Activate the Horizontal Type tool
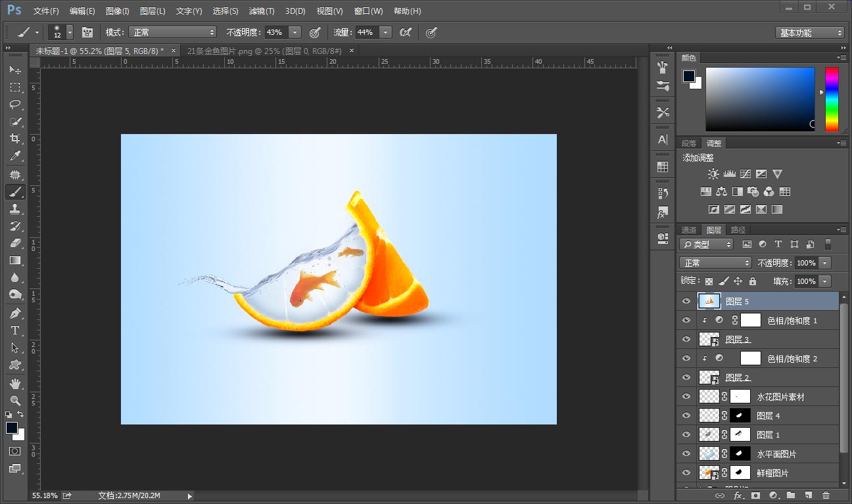 pos(15,331)
